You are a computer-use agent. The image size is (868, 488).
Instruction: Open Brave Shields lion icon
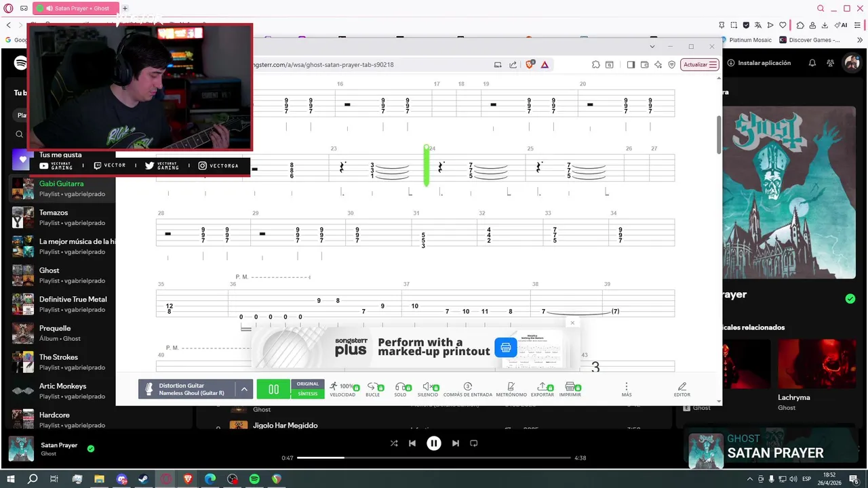pos(530,64)
